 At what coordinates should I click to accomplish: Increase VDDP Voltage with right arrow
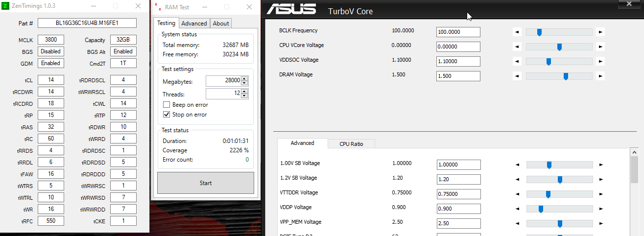point(601,209)
